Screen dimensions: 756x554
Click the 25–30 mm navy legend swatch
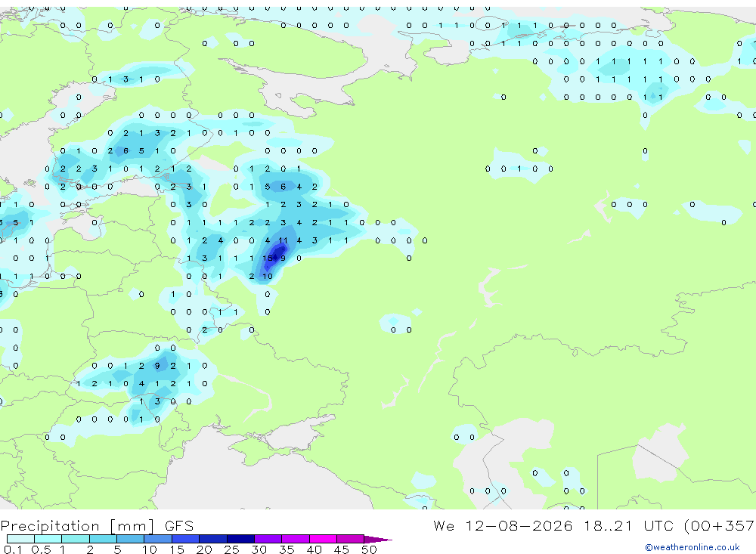pos(240,539)
